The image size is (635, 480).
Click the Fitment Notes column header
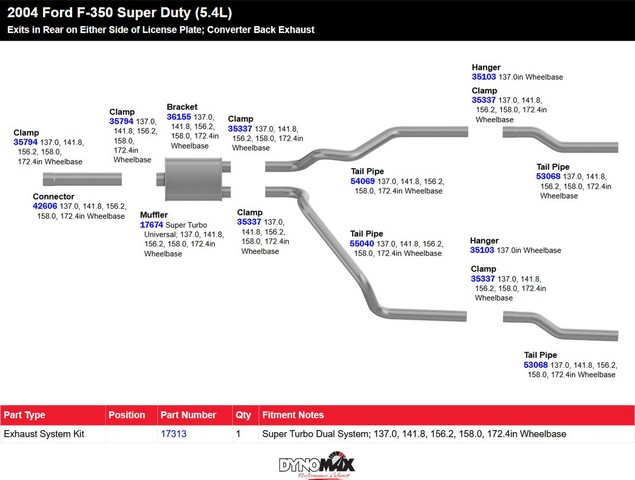[x=293, y=415]
